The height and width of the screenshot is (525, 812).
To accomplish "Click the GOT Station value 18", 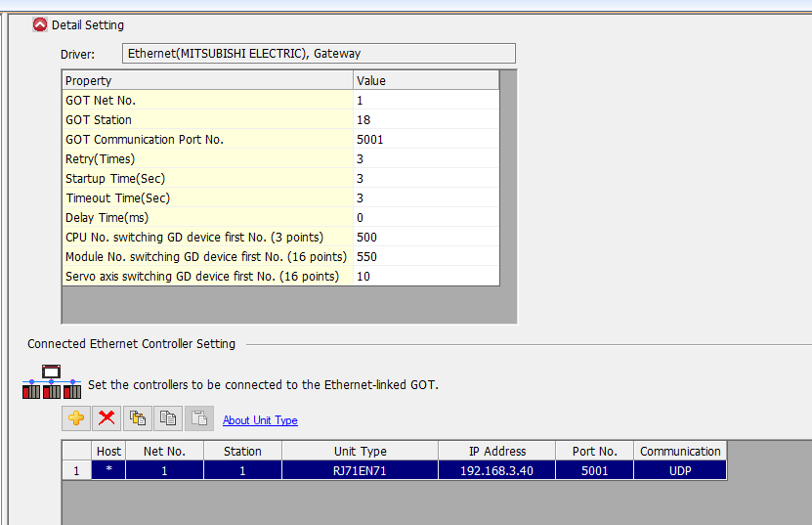I will point(425,119).
